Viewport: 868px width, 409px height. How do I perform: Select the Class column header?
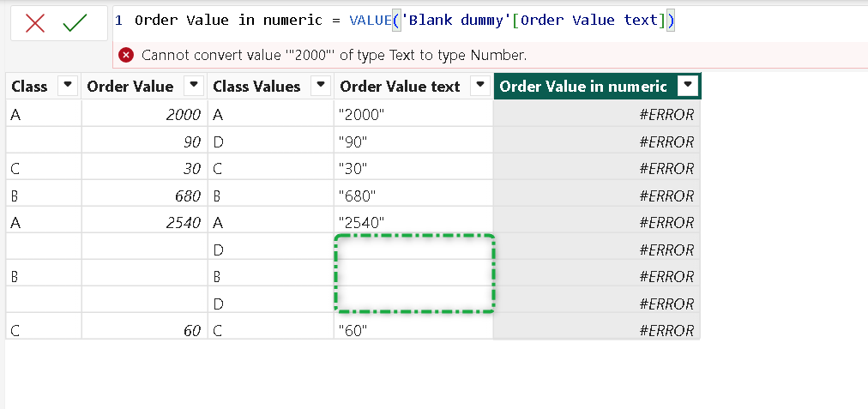point(30,86)
